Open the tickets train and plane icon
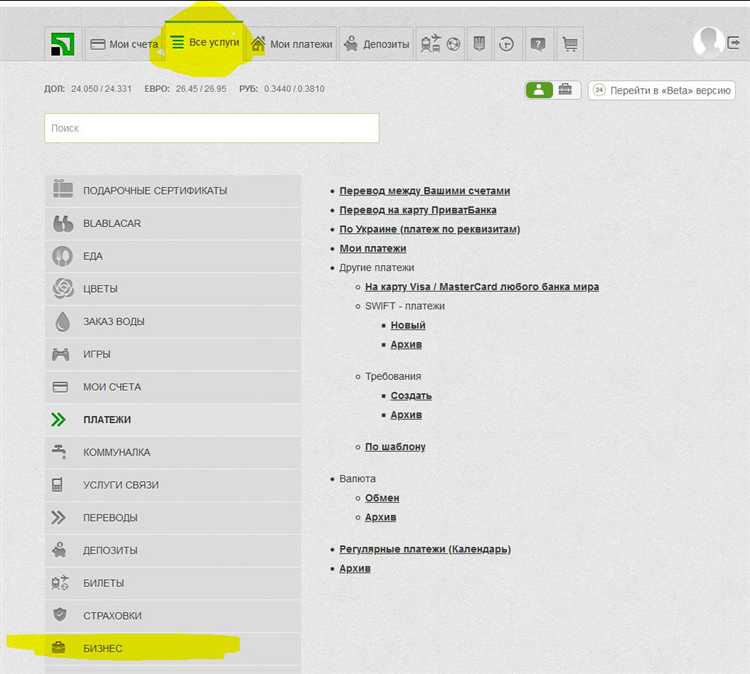This screenshot has height=674, width=750. click(x=430, y=44)
